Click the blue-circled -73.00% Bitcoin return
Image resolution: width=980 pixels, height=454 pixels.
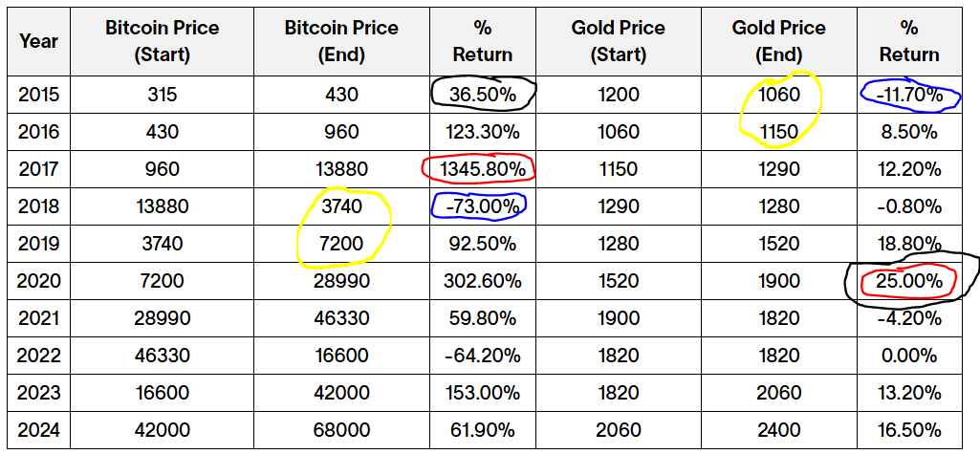click(x=479, y=206)
